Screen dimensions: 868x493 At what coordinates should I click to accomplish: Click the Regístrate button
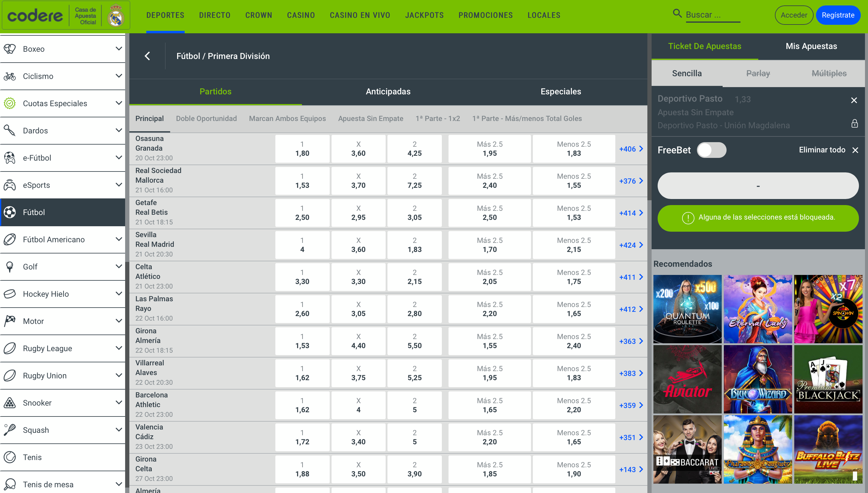tap(838, 15)
